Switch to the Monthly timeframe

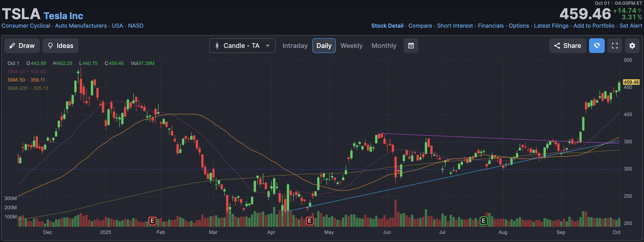point(384,46)
